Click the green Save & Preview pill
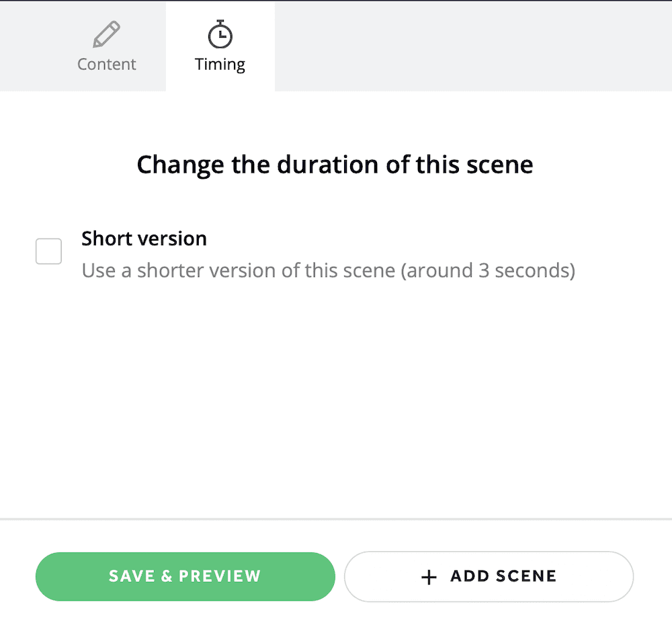Screen dimensions: 672x633 click(185, 576)
